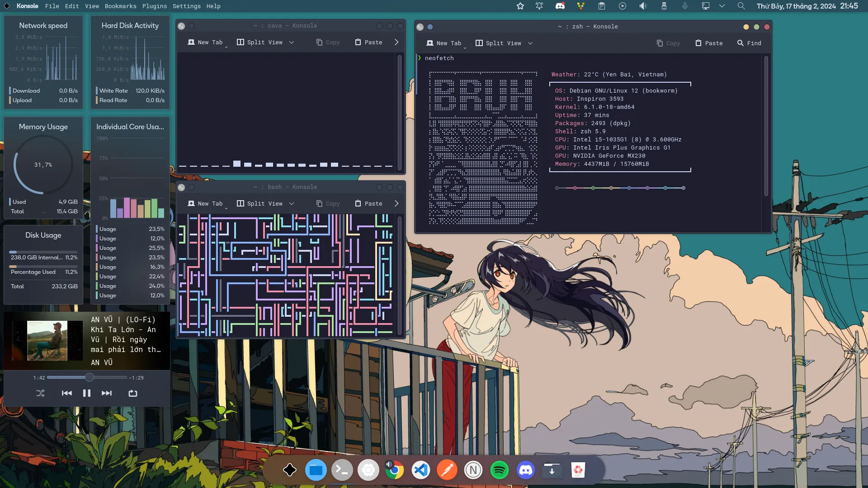Click the yellow-green tray icon beside Discord
868x488 pixels.
click(581, 6)
